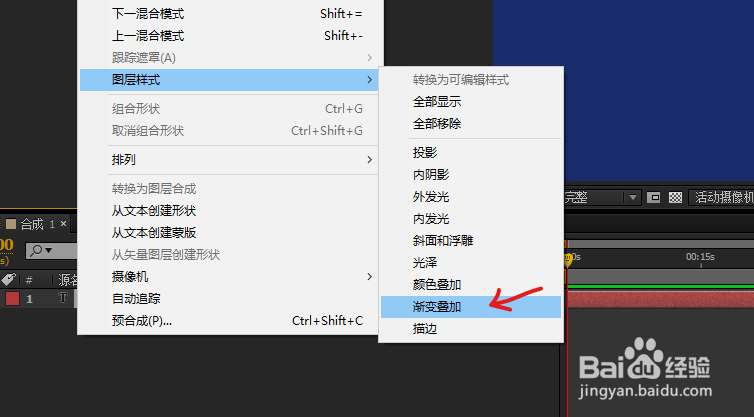Toggle the transparency grid icon

coord(676,198)
